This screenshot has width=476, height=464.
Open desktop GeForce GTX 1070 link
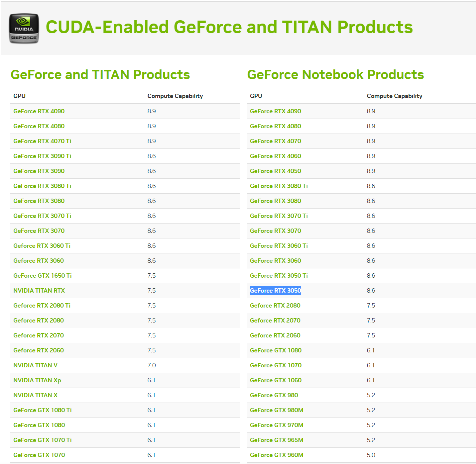[39, 455]
